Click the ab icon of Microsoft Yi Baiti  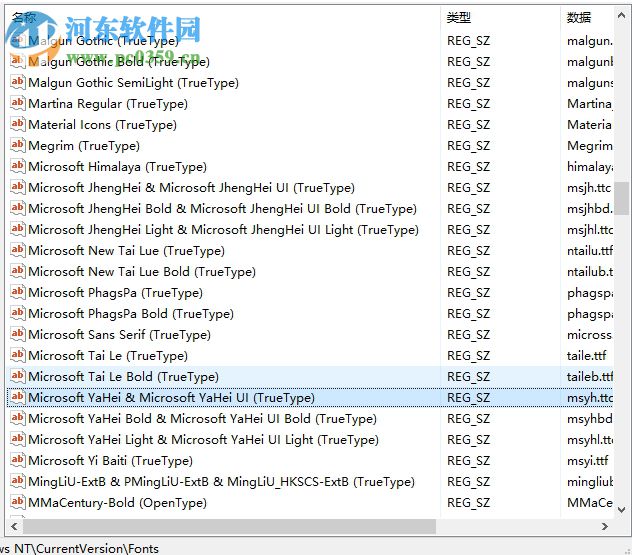17,459
